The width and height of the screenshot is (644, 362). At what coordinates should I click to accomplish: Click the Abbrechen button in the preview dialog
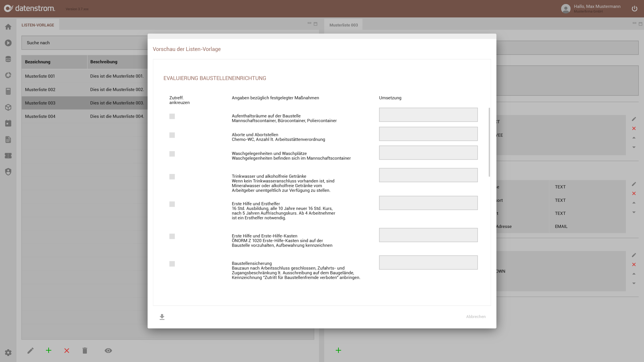(476, 316)
